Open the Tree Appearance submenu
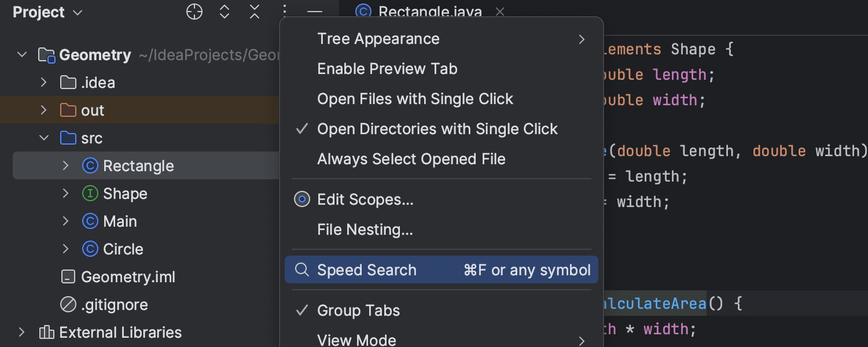Screen dimensions: 868x347 point(378,39)
